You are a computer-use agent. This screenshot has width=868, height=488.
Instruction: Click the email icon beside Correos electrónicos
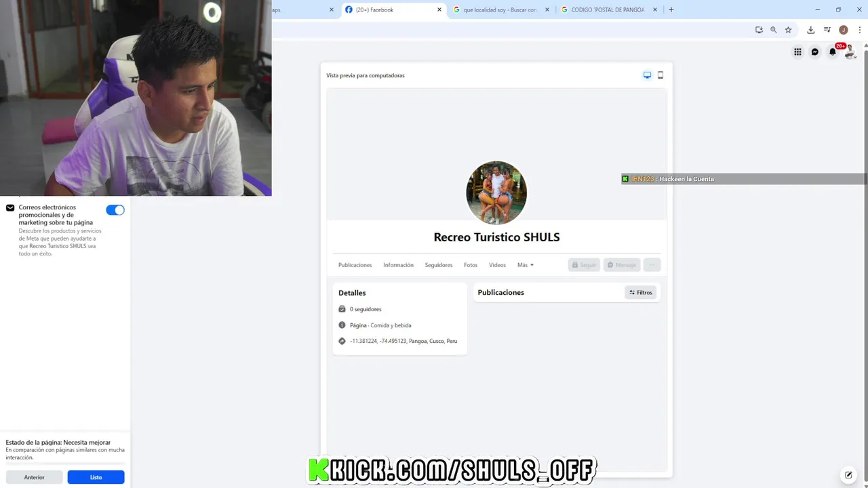tap(10, 207)
